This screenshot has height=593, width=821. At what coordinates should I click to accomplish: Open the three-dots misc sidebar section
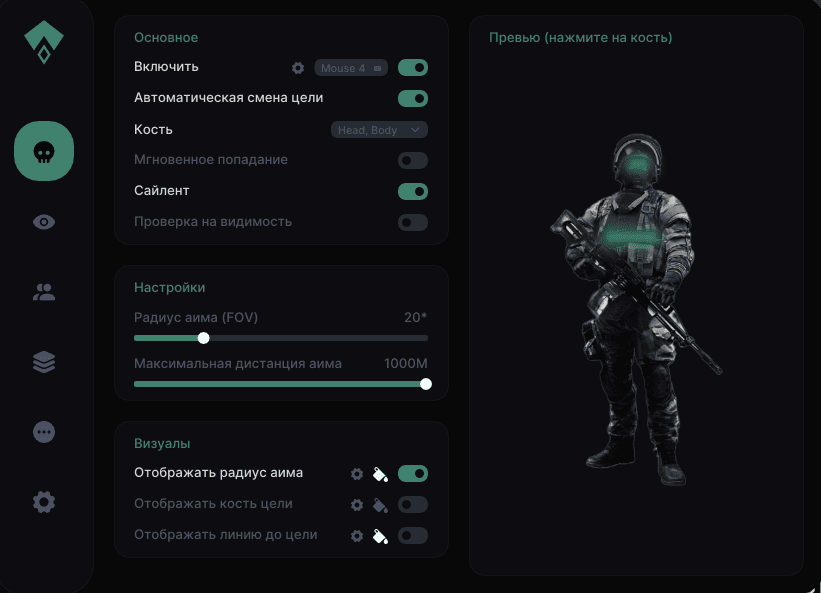(44, 432)
